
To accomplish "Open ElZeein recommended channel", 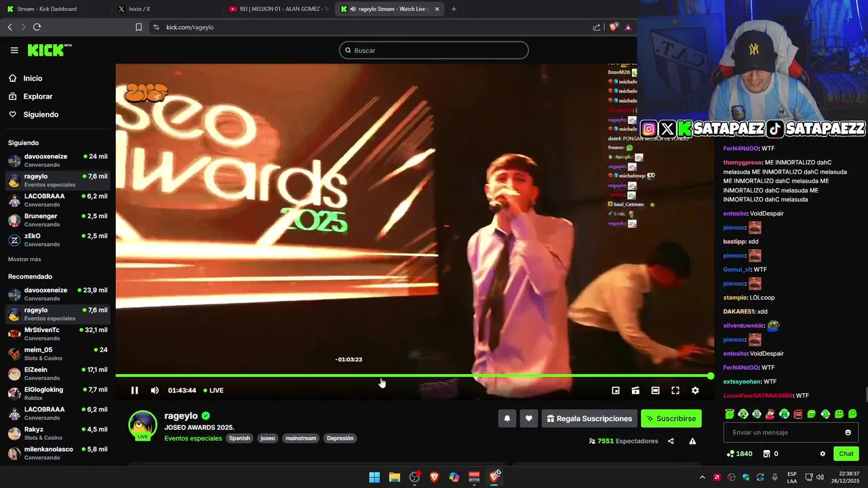I will coord(58,373).
